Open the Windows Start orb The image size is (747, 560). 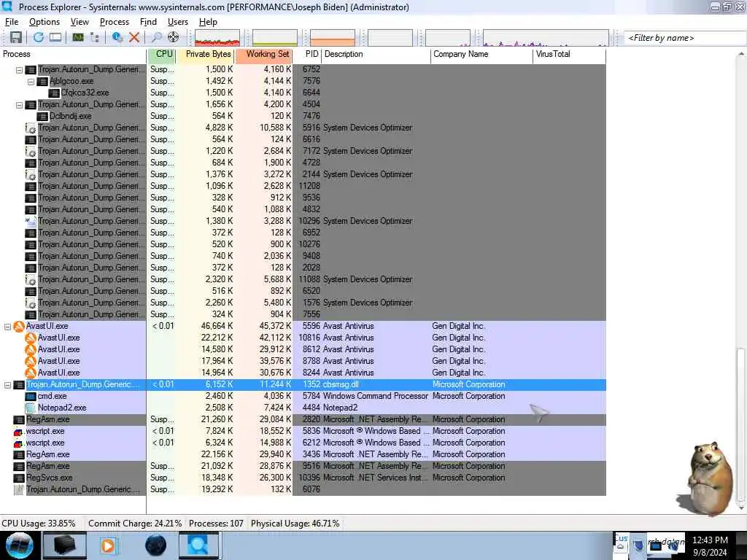pyautogui.click(x=20, y=545)
